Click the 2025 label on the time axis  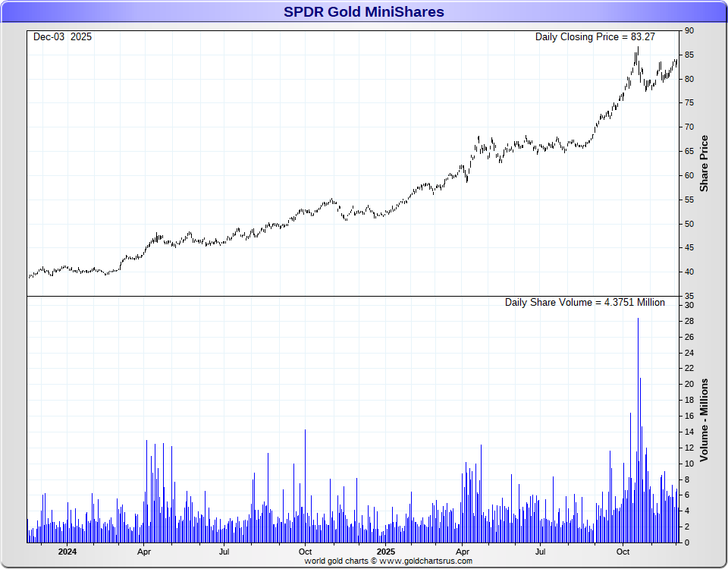click(x=386, y=552)
